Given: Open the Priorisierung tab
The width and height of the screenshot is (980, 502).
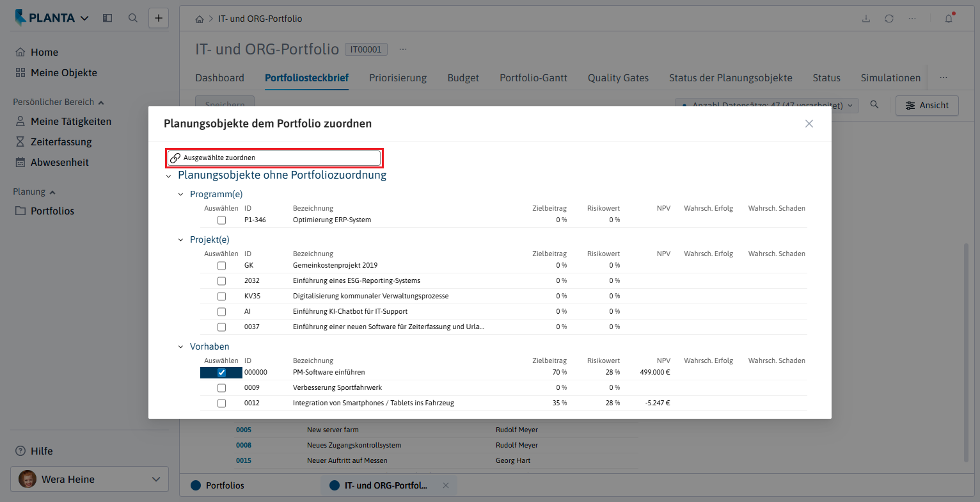Looking at the screenshot, I should coord(398,78).
